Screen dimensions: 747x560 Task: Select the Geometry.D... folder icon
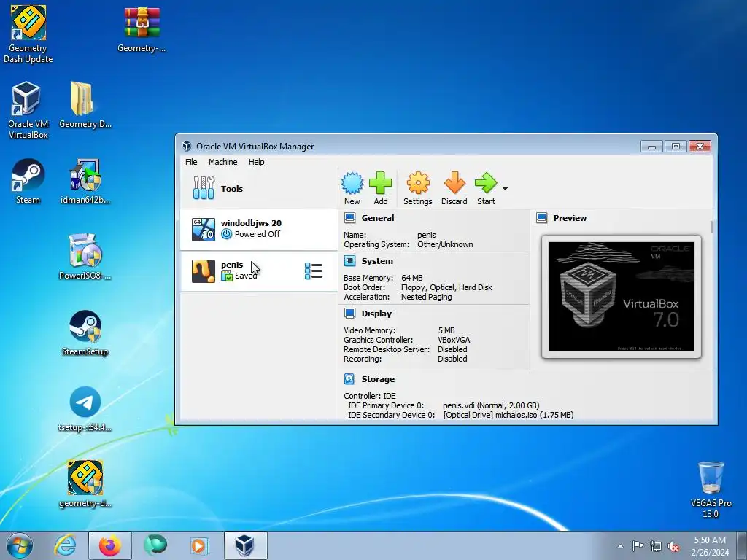[x=85, y=105]
